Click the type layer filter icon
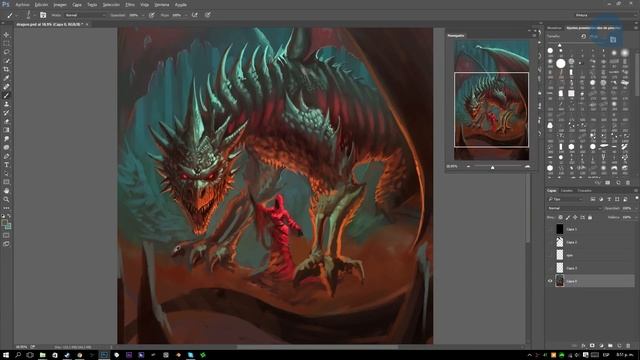Viewport: 640px width, 360px height. (x=609, y=199)
